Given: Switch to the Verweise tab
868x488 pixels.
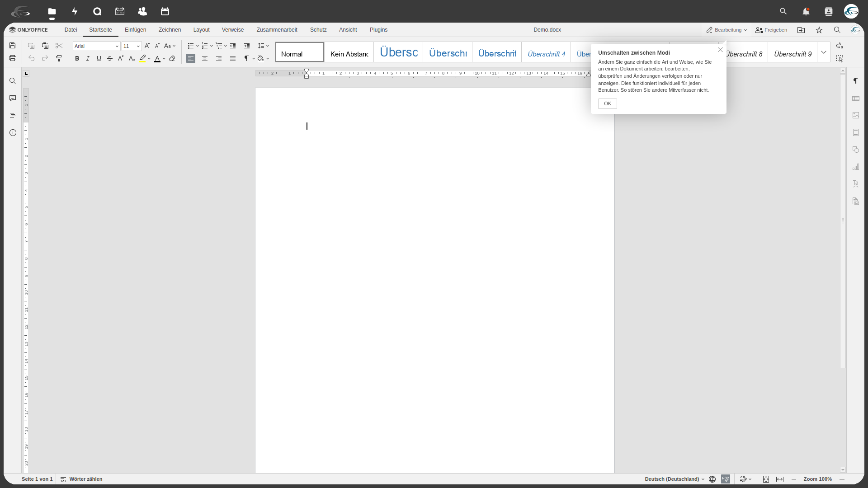Looking at the screenshot, I should [232, 30].
